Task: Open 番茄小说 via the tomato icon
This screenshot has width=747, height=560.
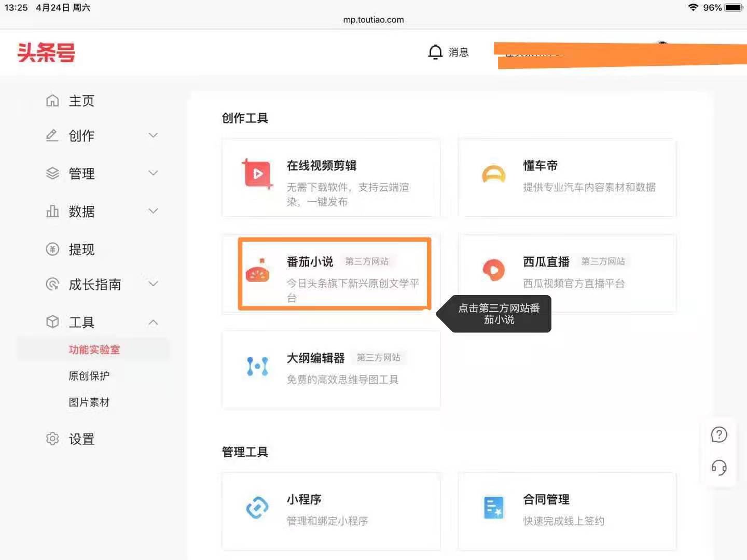Action: pyautogui.click(x=257, y=274)
